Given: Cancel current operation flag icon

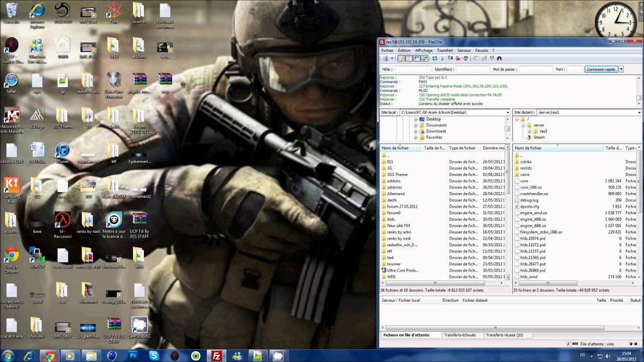Looking at the screenshot, I should (x=450, y=58).
